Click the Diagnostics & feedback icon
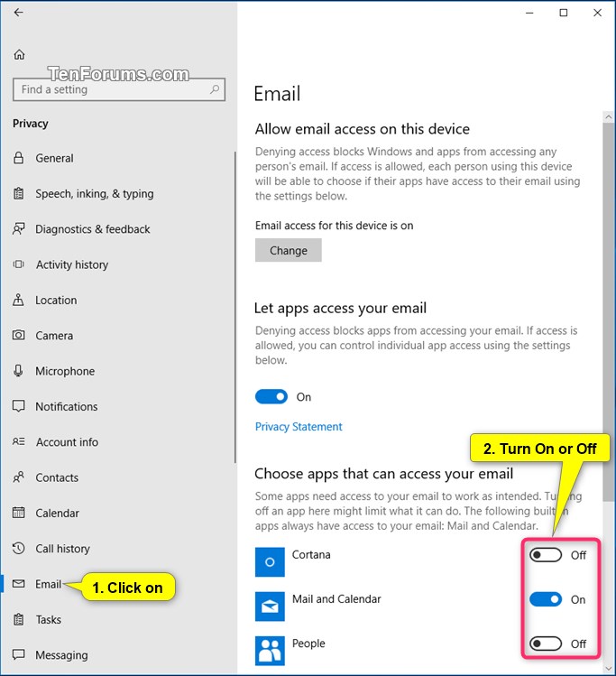616x676 pixels. point(19,229)
